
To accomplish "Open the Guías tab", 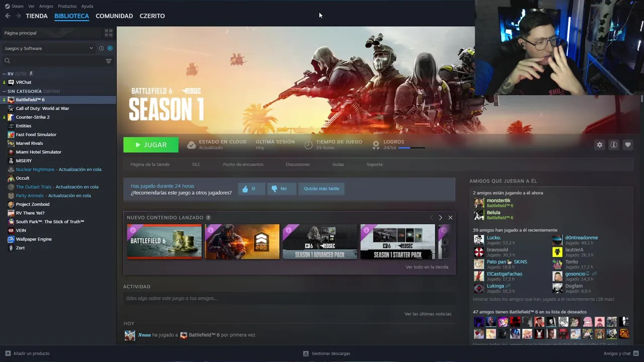I will point(338,164).
